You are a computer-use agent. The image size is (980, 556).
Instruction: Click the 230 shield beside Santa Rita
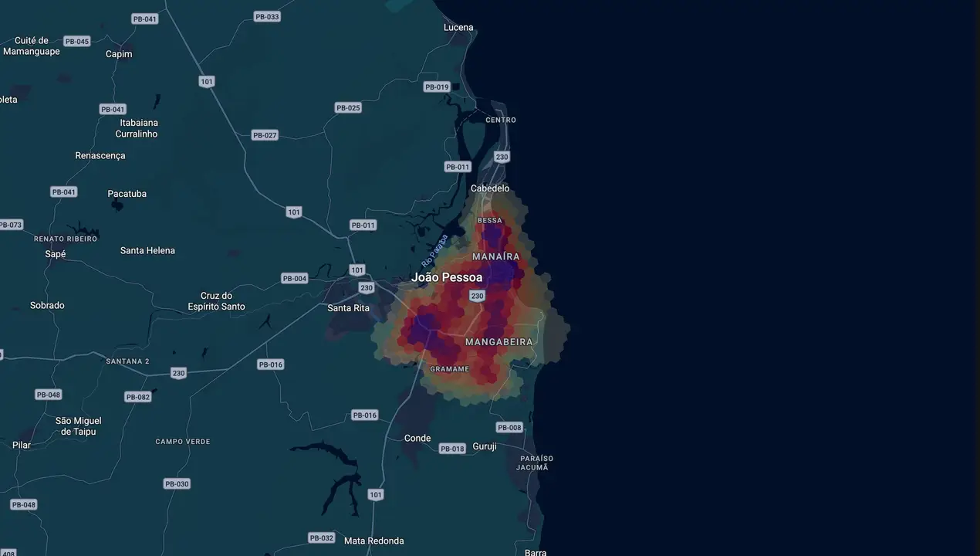tap(367, 288)
